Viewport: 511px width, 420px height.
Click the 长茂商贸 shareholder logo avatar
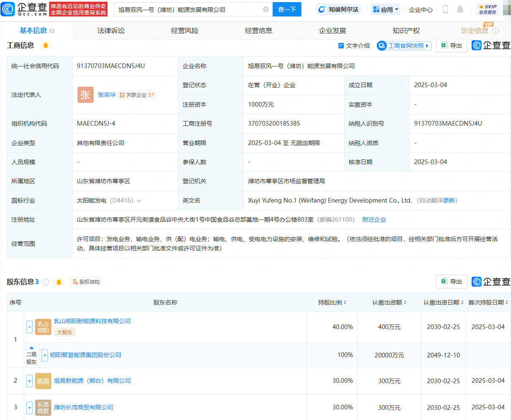coord(43,407)
